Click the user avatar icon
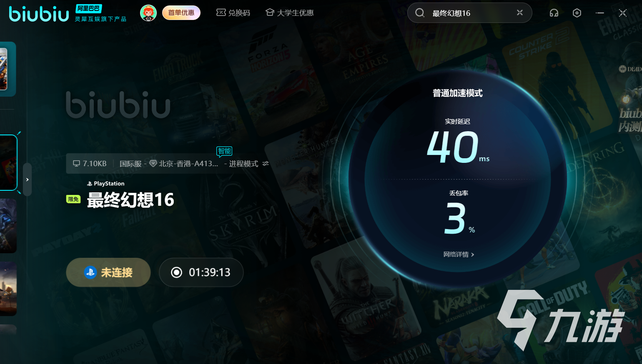The height and width of the screenshot is (364, 642). pos(148,13)
